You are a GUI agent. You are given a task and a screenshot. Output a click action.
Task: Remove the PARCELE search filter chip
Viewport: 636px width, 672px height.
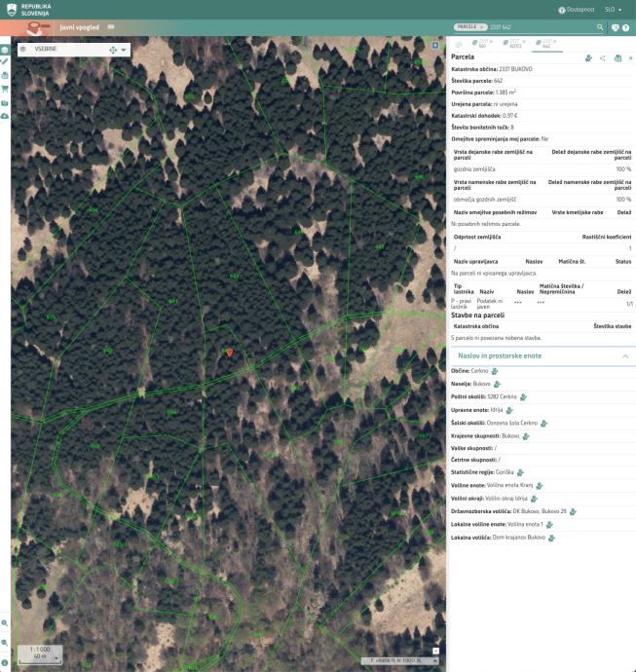pos(482,28)
